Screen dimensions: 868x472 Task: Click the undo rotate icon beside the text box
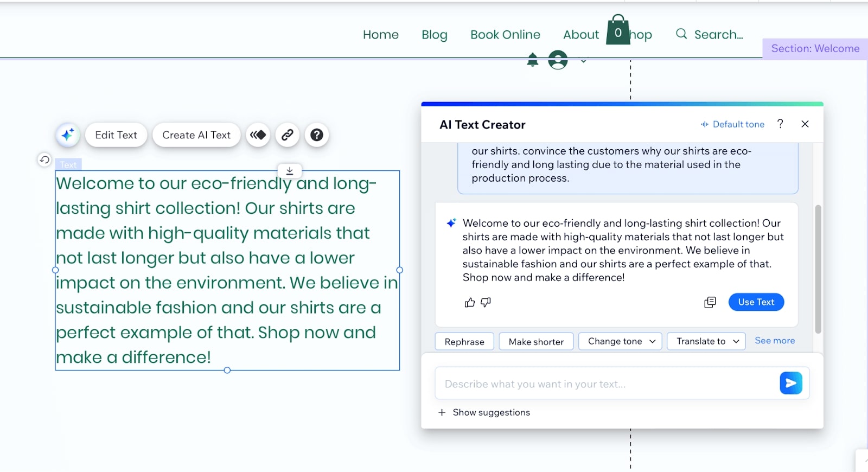[44, 160]
